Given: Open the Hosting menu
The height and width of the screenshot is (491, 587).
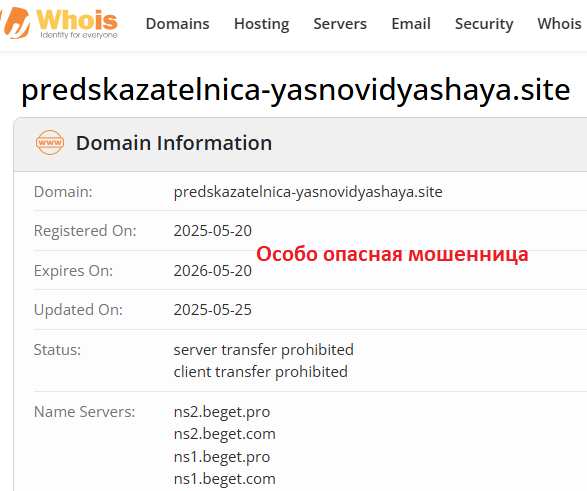Looking at the screenshot, I should (262, 24).
